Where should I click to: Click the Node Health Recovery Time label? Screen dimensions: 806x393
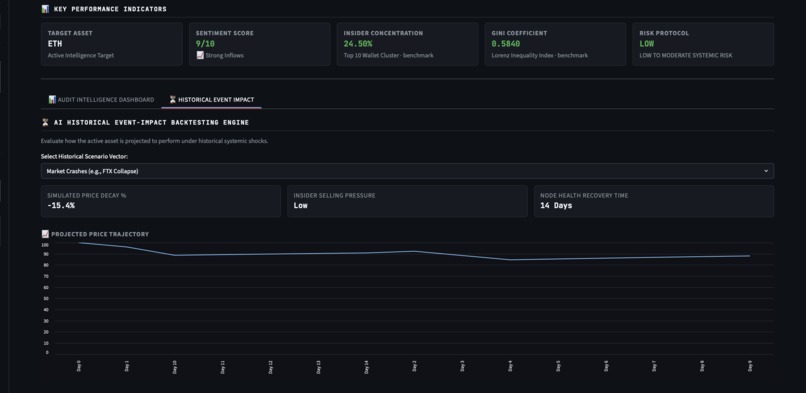tap(584, 195)
